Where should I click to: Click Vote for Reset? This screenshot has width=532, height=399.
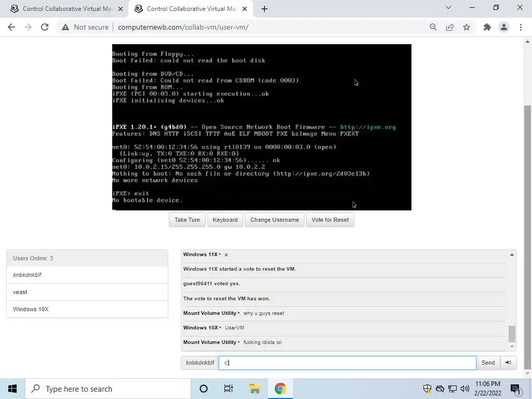(330, 220)
